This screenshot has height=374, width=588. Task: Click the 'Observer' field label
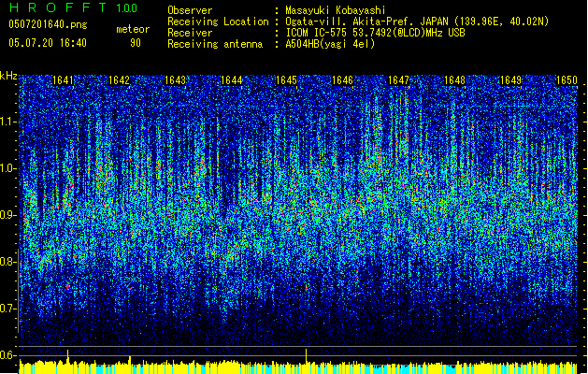(x=190, y=10)
